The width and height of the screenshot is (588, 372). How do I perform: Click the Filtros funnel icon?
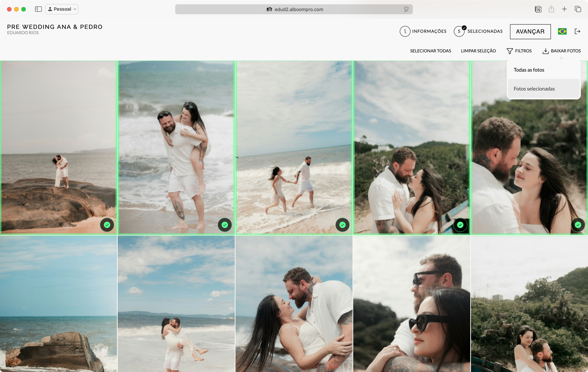click(x=510, y=51)
